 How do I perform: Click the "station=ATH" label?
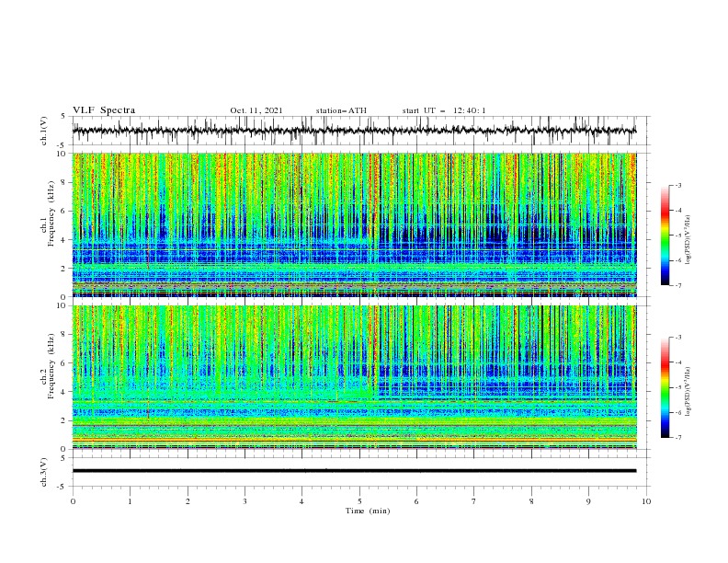point(341,110)
